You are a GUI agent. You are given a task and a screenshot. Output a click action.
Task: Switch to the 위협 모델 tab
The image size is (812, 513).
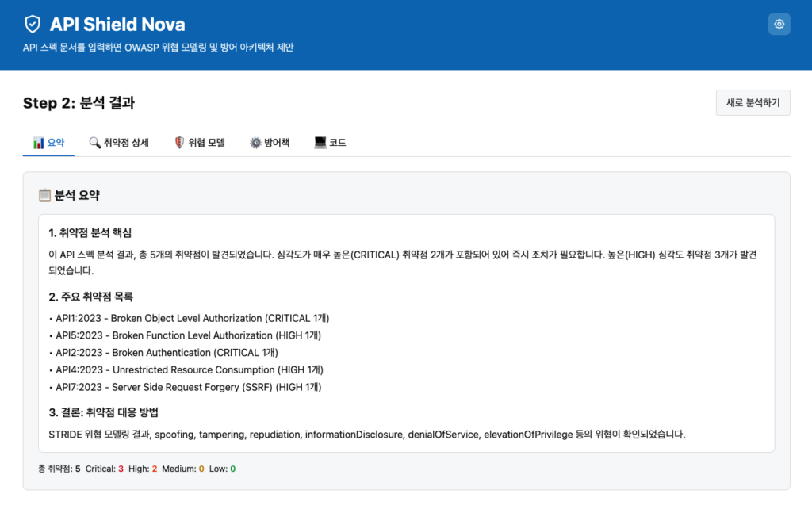(199, 143)
